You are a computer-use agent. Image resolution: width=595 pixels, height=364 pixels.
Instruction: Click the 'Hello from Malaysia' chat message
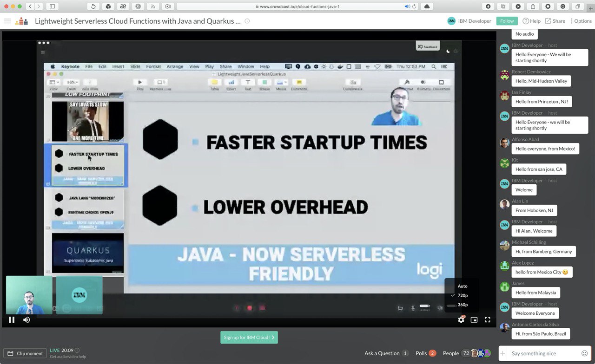point(535,292)
